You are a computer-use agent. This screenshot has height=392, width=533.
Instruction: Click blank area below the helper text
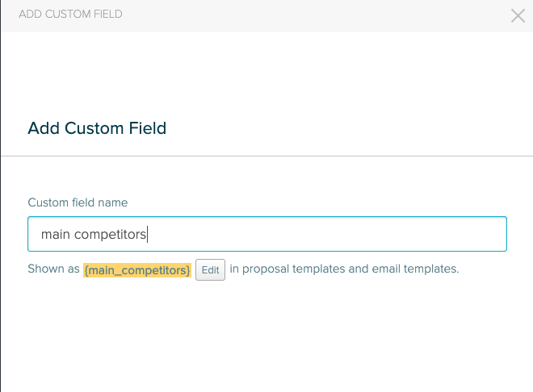point(266,339)
